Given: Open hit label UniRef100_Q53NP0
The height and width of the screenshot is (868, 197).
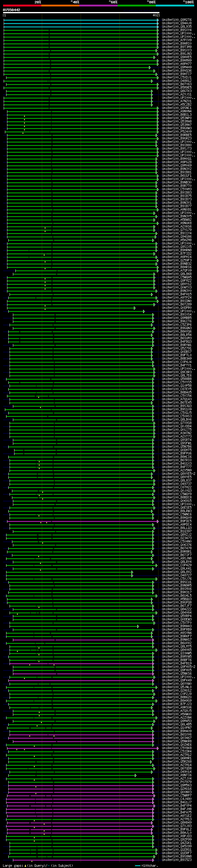Looking at the screenshot, I should click(x=177, y=118).
